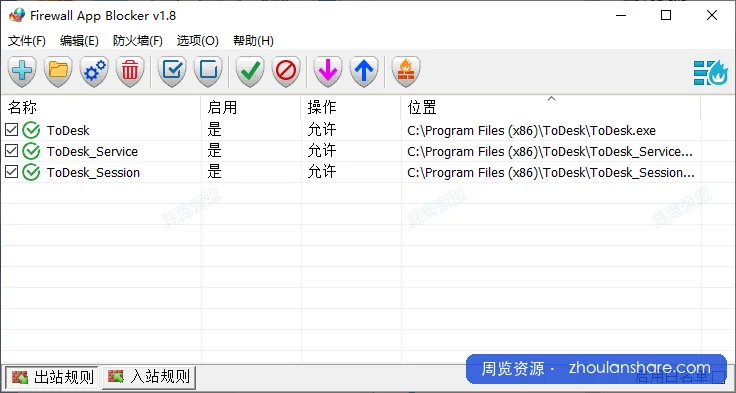Uncheck the ToDesk row checkbox
The width and height of the screenshot is (736, 393).
[x=11, y=130]
